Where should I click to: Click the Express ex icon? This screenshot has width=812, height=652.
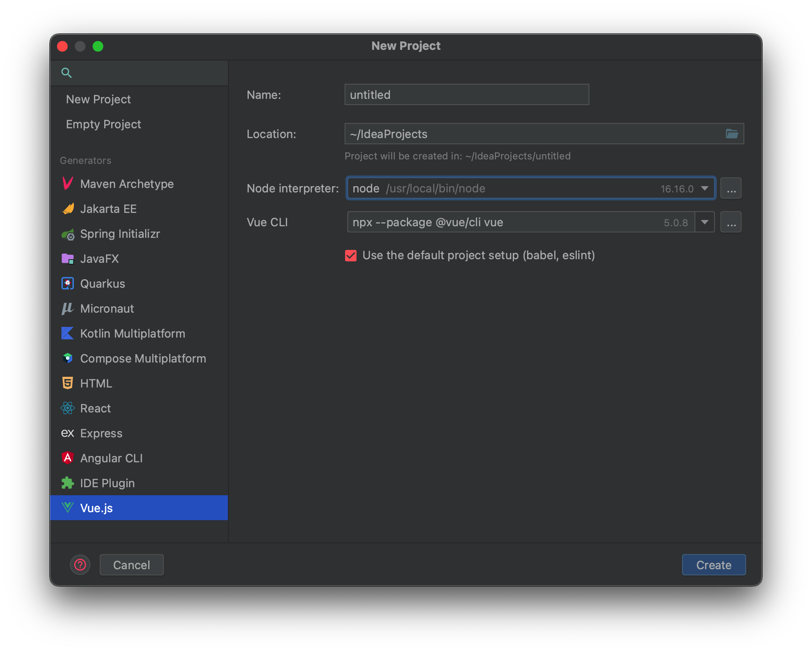(x=68, y=433)
